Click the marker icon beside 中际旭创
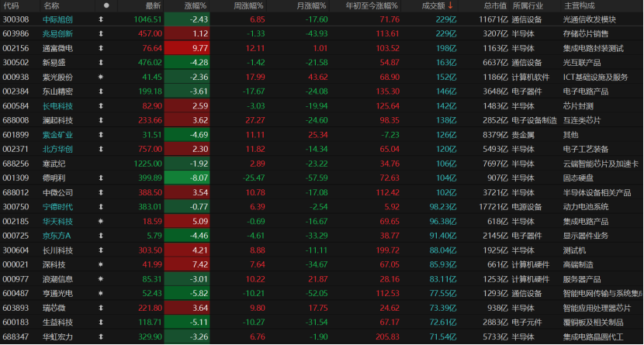 pyautogui.click(x=101, y=19)
